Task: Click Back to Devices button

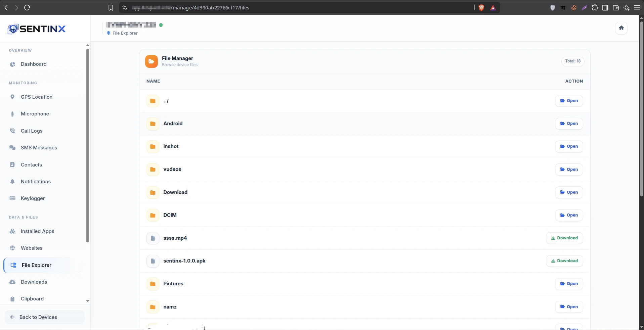Action: pyautogui.click(x=45, y=317)
